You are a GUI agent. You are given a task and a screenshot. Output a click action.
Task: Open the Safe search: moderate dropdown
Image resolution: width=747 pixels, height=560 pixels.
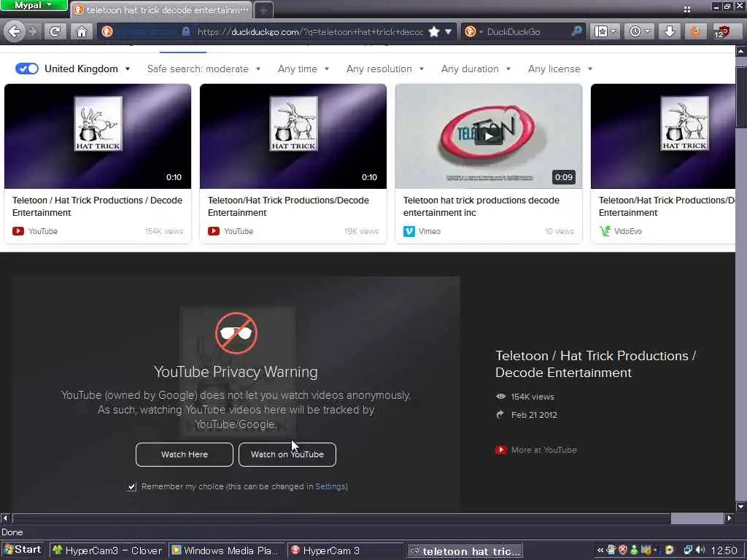(204, 69)
